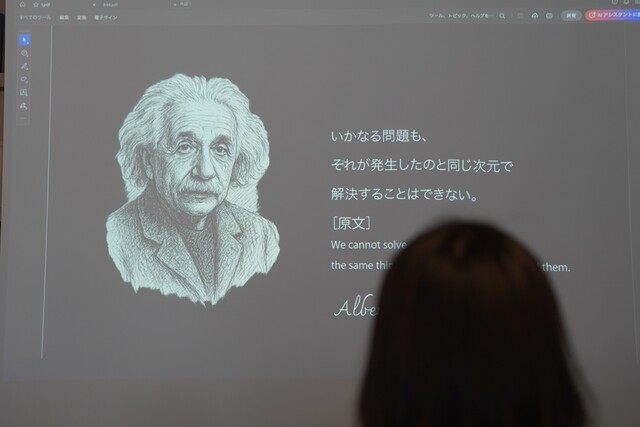
Task: Click the stamp/signature tool at toolbar bottom
Action: 24,106
